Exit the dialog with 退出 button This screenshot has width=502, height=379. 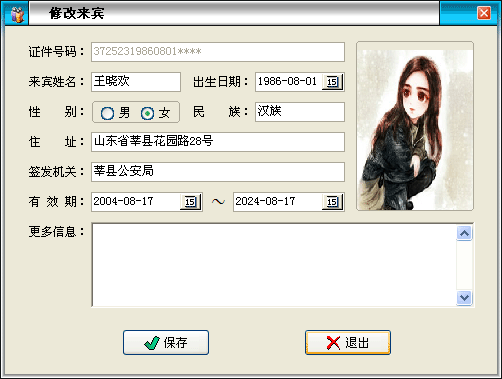coord(348,343)
